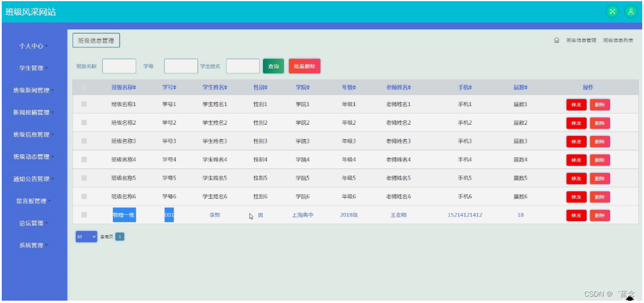This screenshot has height=303, width=644.
Task: Focus the 学号 search input
Action: 181,66
